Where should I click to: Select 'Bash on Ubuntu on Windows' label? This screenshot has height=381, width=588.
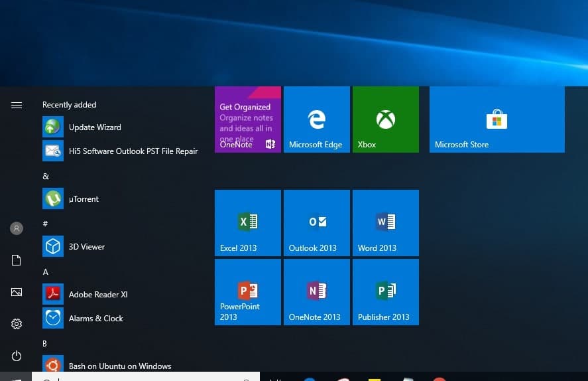[x=120, y=366]
